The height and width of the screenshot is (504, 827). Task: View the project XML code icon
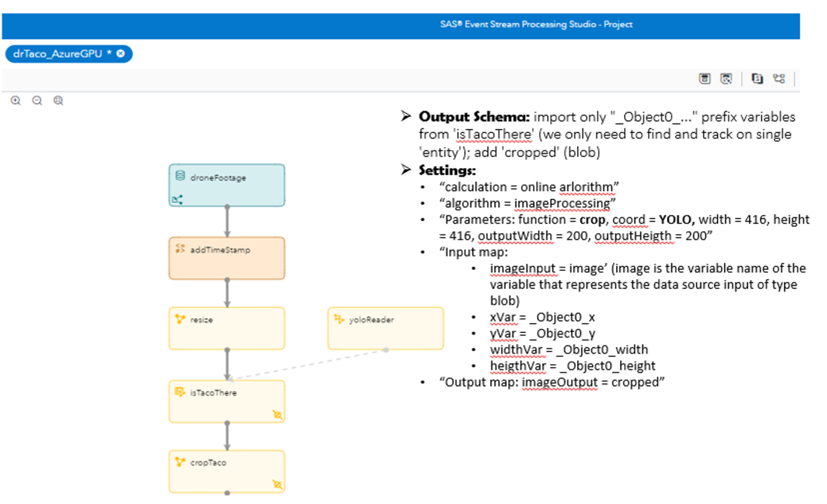coord(758,79)
